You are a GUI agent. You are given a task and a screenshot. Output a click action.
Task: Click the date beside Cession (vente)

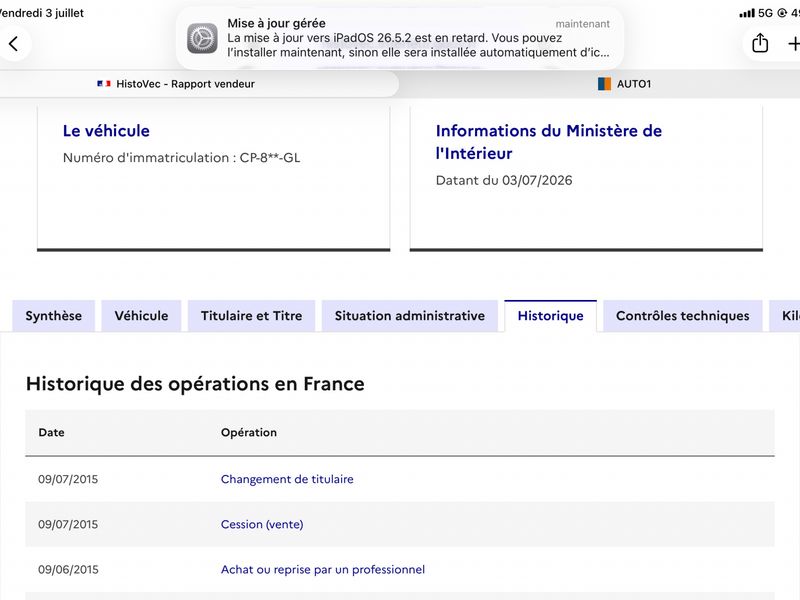[68, 524]
